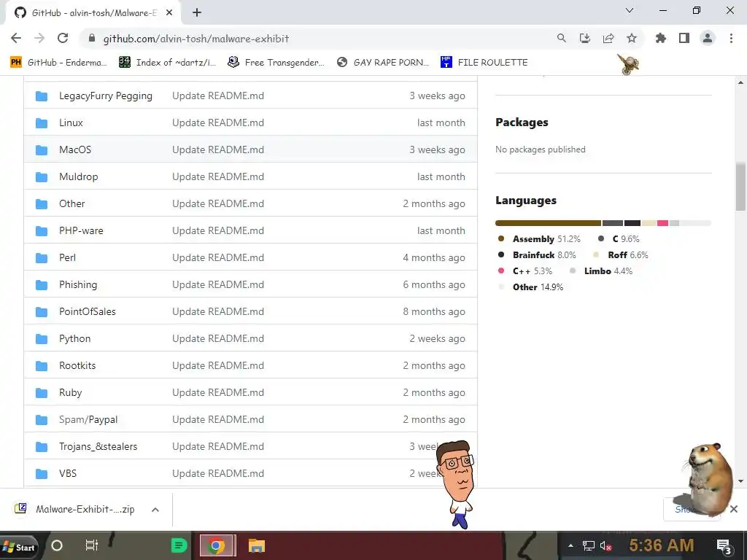Screen dimensions: 747x560
Task: Open the Muldrop folder
Action: 79,176
